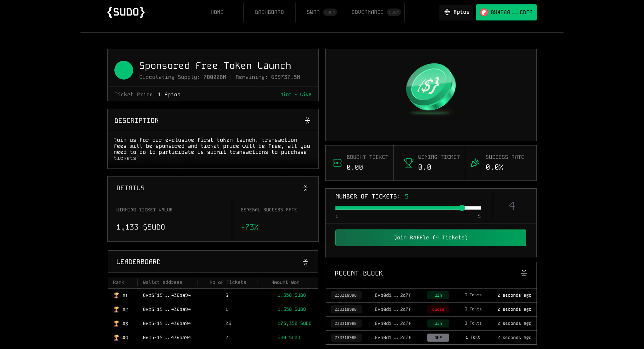Click the trophy icon for rank #3

(x=116, y=323)
